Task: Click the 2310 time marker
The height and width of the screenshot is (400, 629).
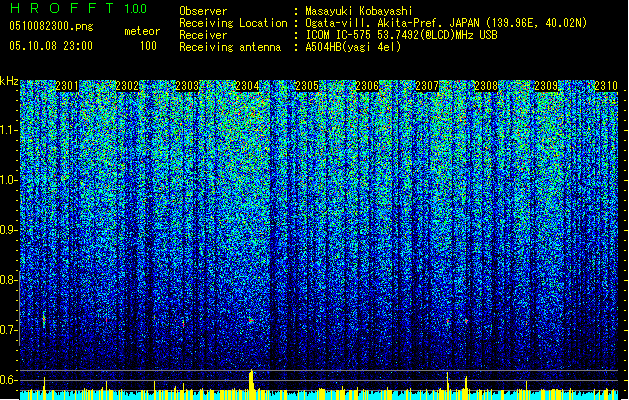Action: [x=606, y=86]
